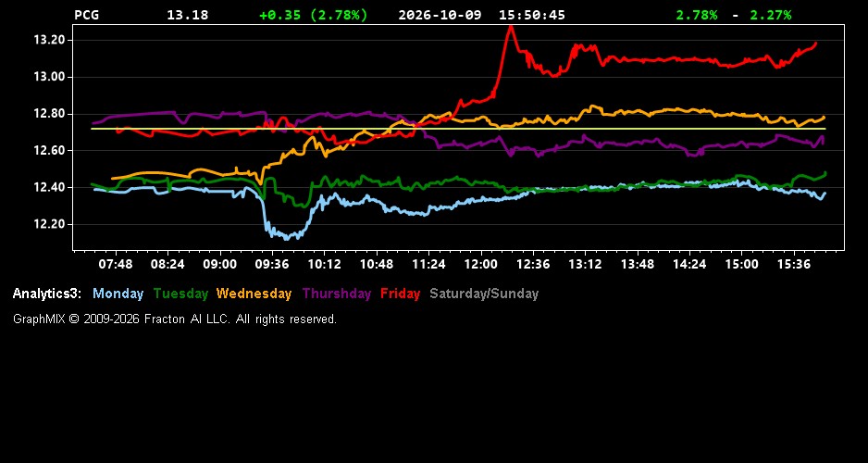
Task: Click the 13:12 time axis label
Action: tap(585, 264)
